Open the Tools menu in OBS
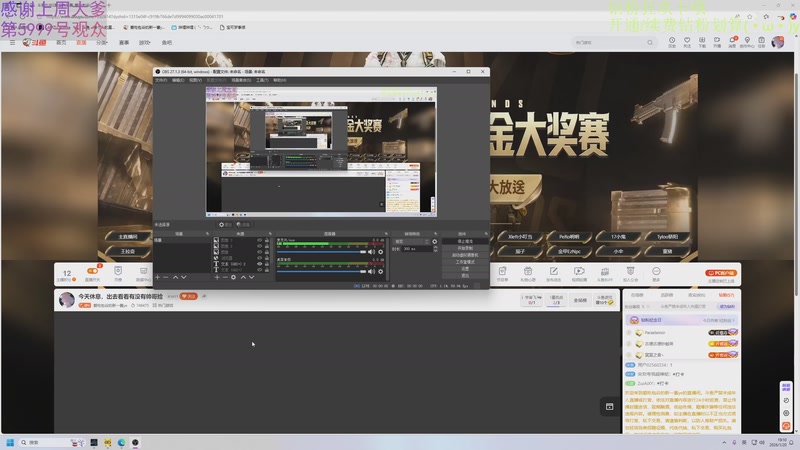 [x=262, y=80]
